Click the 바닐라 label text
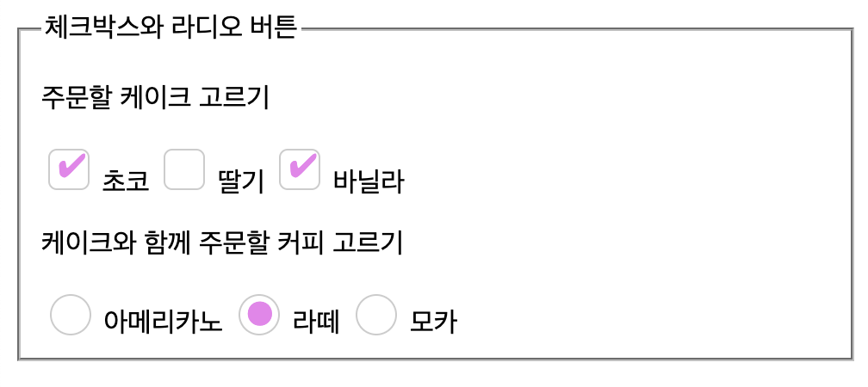 coord(369,181)
